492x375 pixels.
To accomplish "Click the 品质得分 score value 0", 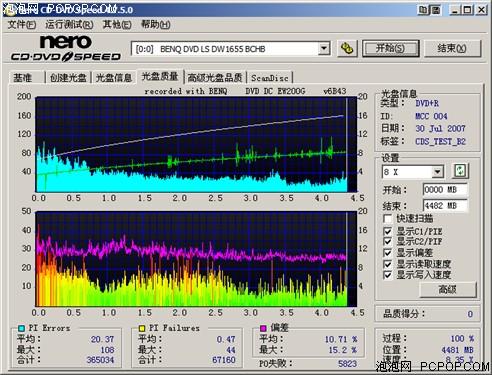I will tap(470, 314).
